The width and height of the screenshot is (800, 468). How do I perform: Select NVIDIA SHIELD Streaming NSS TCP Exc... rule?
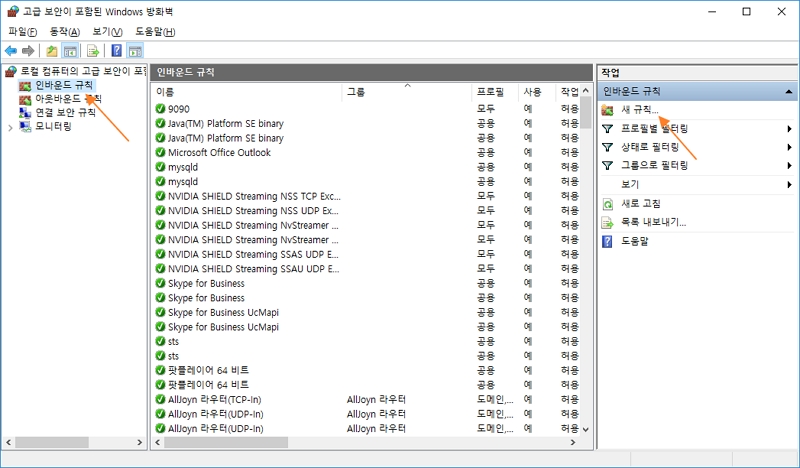pos(366,196)
